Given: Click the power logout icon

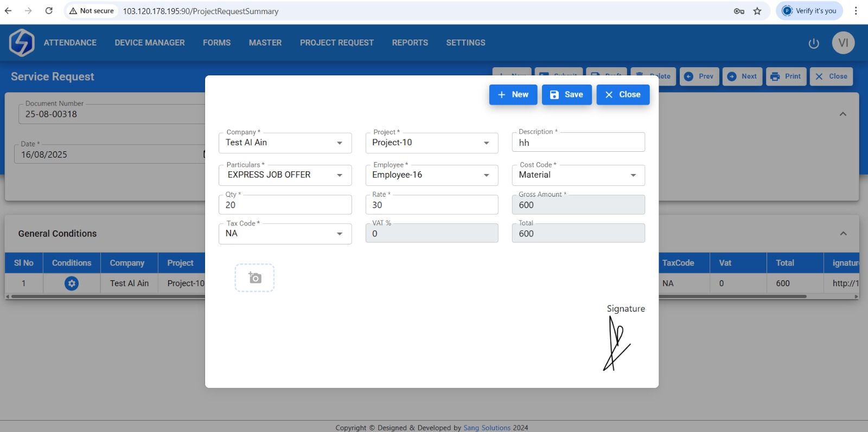Looking at the screenshot, I should tap(813, 43).
